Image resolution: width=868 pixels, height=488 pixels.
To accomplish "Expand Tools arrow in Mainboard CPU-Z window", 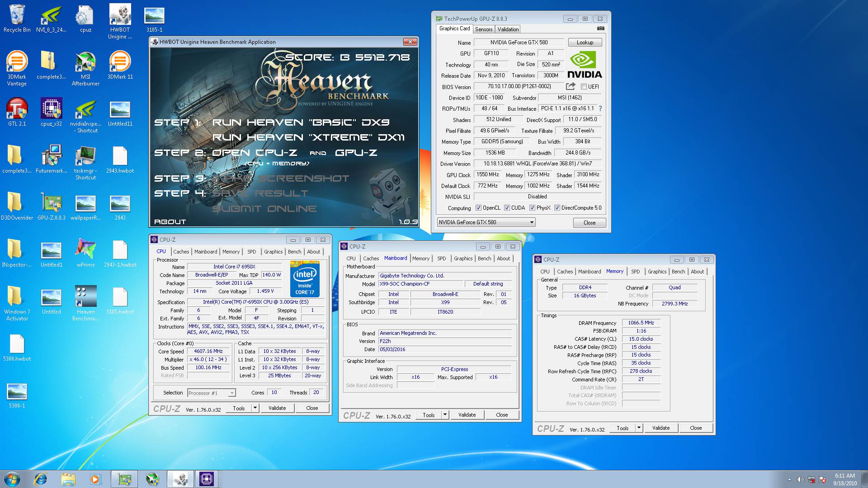I will click(445, 415).
